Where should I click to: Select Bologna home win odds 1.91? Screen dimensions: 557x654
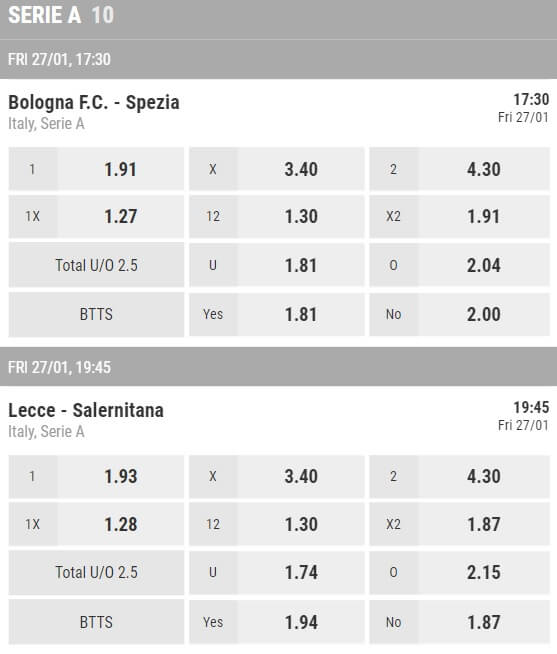pos(96,169)
